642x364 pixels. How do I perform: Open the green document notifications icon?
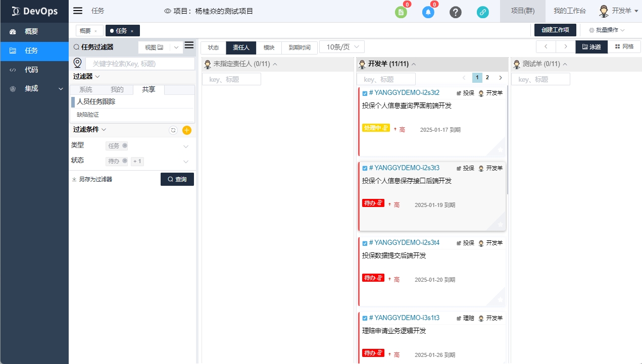click(x=401, y=12)
